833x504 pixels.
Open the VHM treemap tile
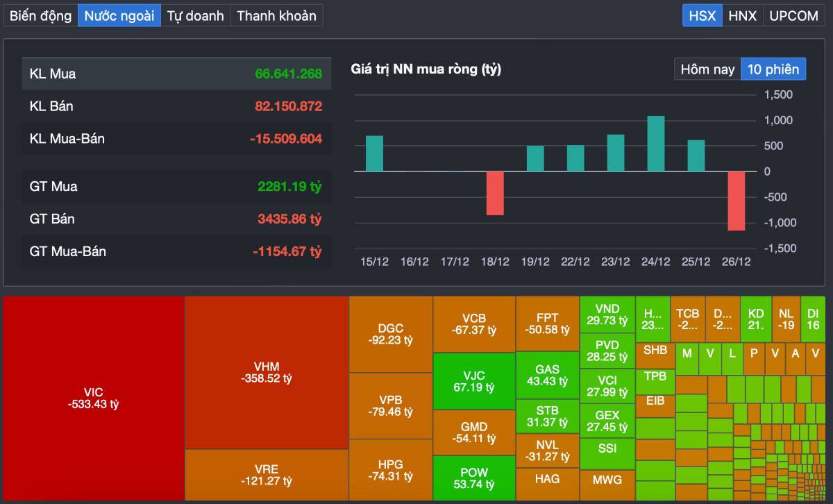tap(267, 373)
